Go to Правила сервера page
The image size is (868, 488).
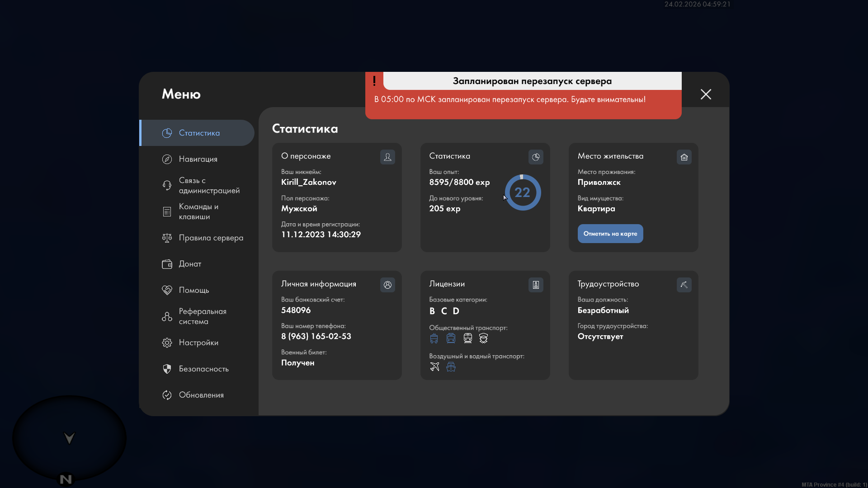(x=211, y=238)
